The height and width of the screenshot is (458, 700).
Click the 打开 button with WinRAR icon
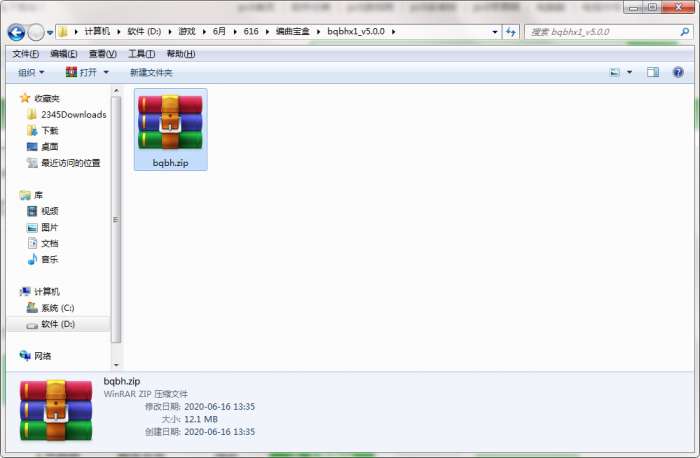coord(81,72)
